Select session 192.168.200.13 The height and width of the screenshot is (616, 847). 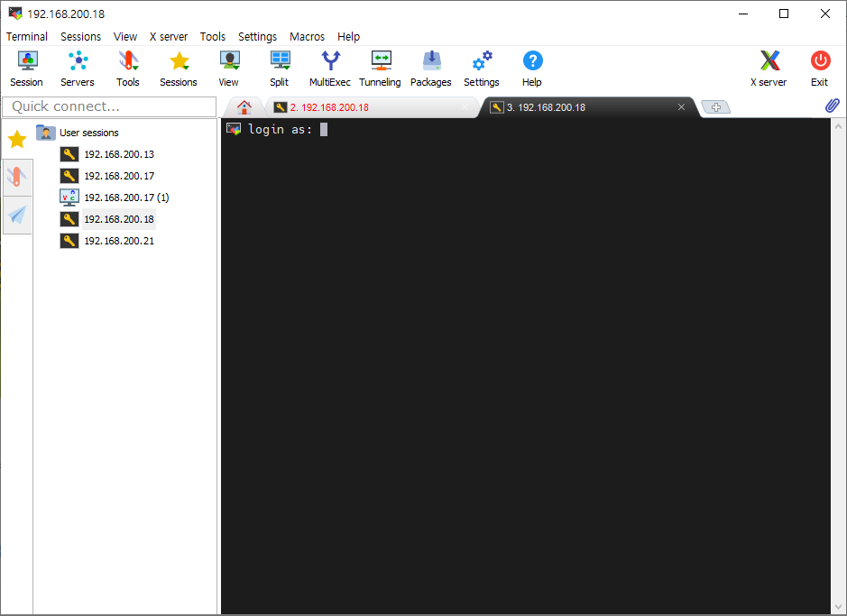[119, 154]
